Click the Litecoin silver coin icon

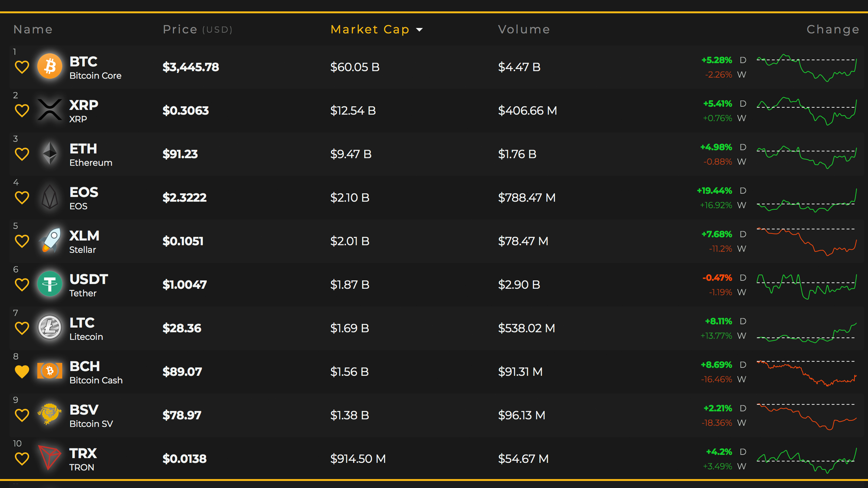[x=50, y=327]
